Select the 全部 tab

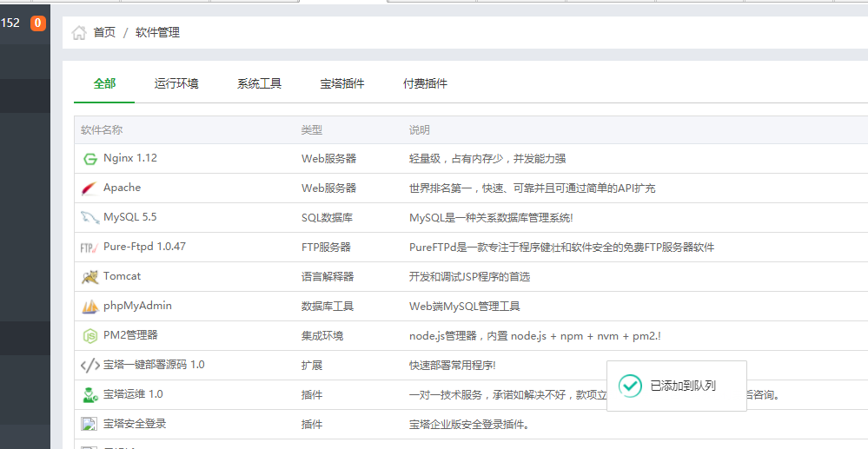coord(104,83)
